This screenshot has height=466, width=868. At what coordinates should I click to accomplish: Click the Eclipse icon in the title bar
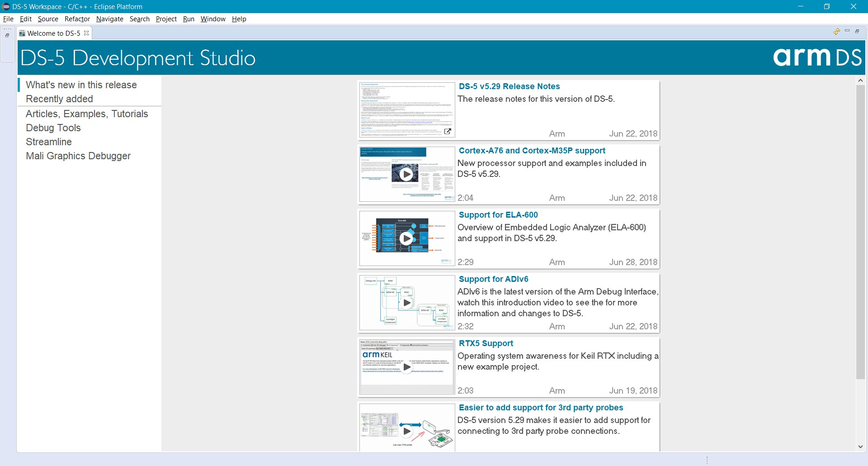(6, 6)
